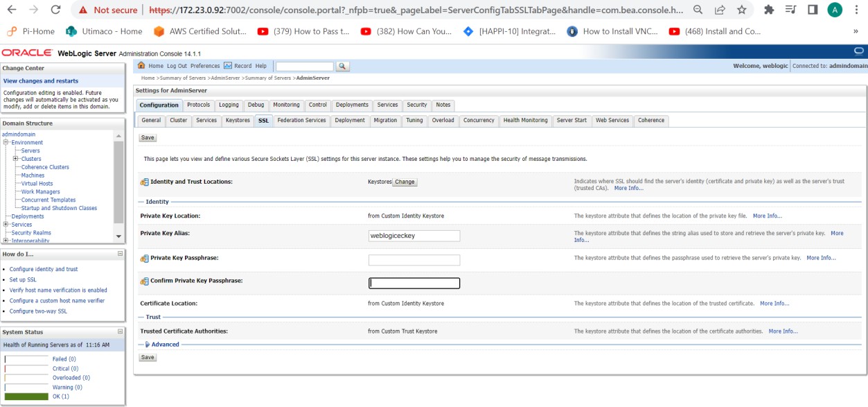Open the profile avatar A
The width and height of the screenshot is (868, 407).
coord(835,10)
